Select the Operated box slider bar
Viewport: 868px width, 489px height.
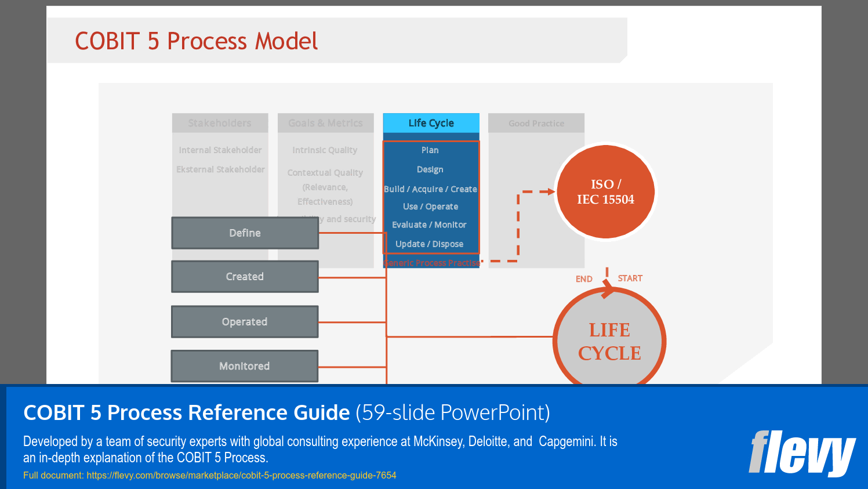tap(245, 321)
